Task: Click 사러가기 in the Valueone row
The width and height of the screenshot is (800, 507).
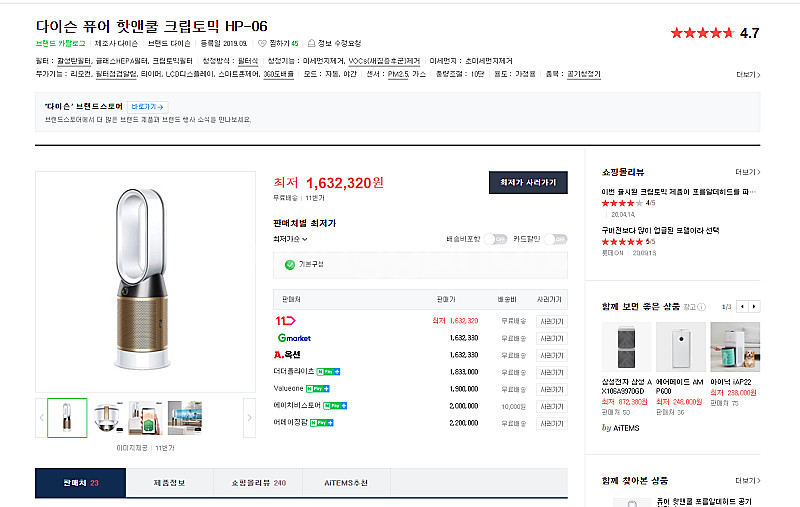Action: click(x=552, y=389)
